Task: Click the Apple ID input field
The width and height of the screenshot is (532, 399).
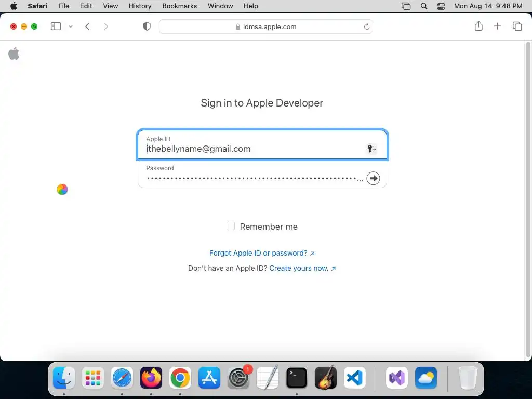Action: click(262, 145)
